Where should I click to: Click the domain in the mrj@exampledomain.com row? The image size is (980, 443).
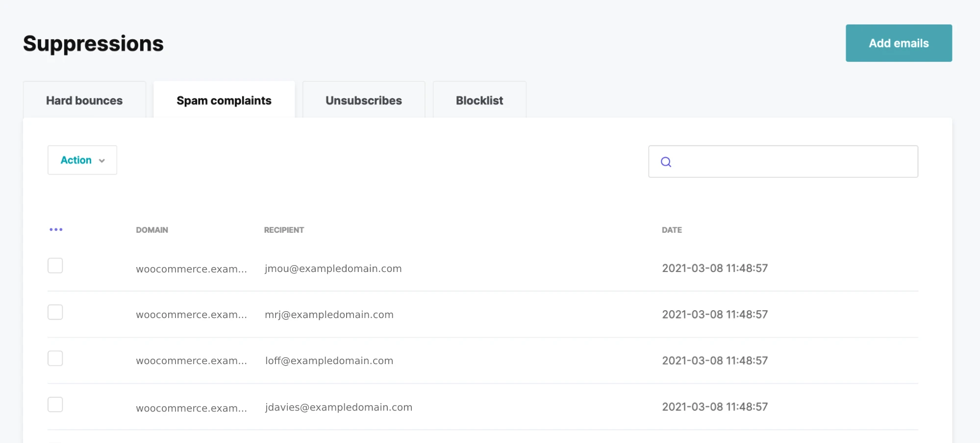pos(191,315)
